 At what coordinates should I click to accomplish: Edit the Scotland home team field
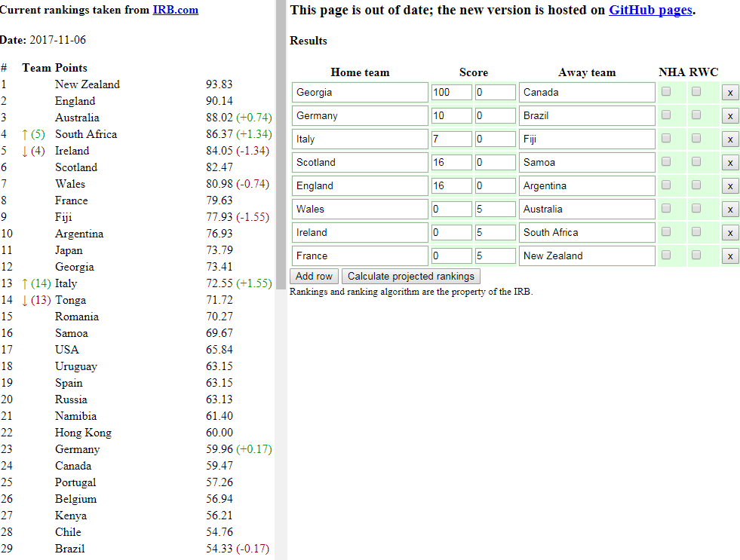pos(360,162)
